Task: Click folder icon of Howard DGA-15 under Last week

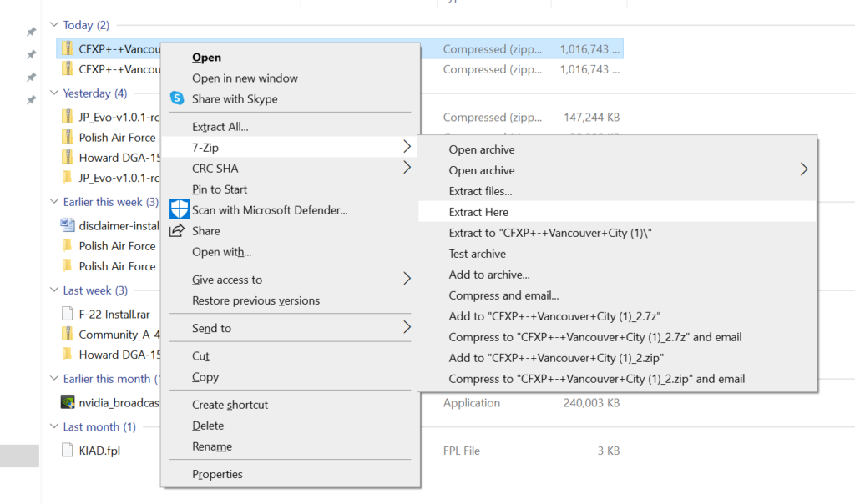Action: [x=68, y=354]
